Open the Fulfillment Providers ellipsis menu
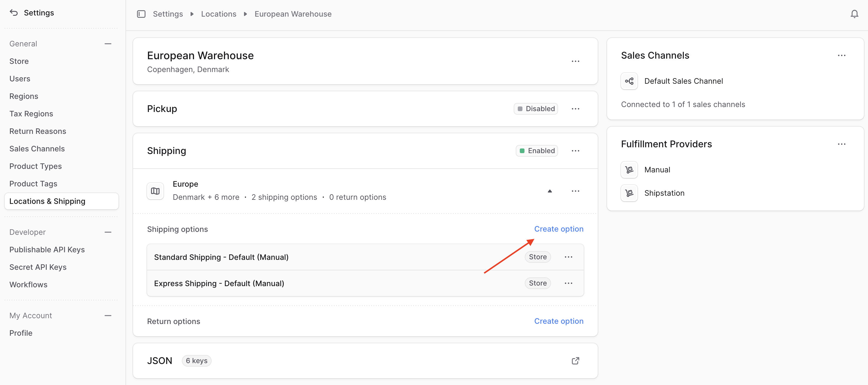Image resolution: width=868 pixels, height=385 pixels. point(842,144)
